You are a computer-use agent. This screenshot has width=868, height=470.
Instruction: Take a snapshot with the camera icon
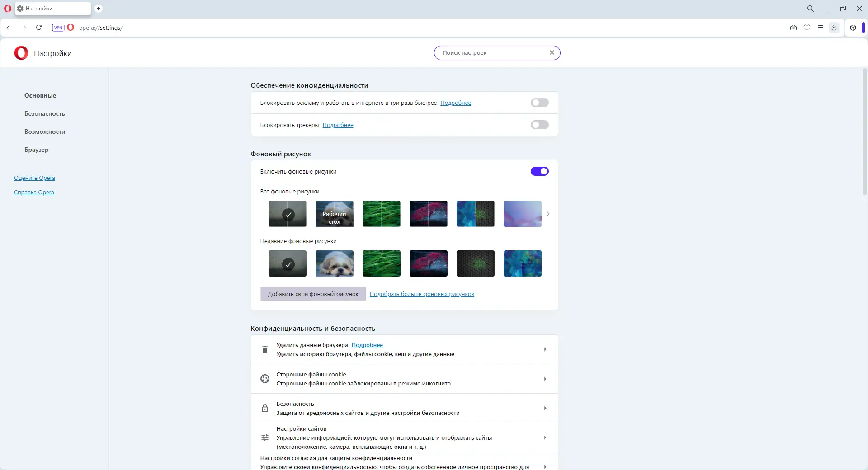tap(793, 28)
